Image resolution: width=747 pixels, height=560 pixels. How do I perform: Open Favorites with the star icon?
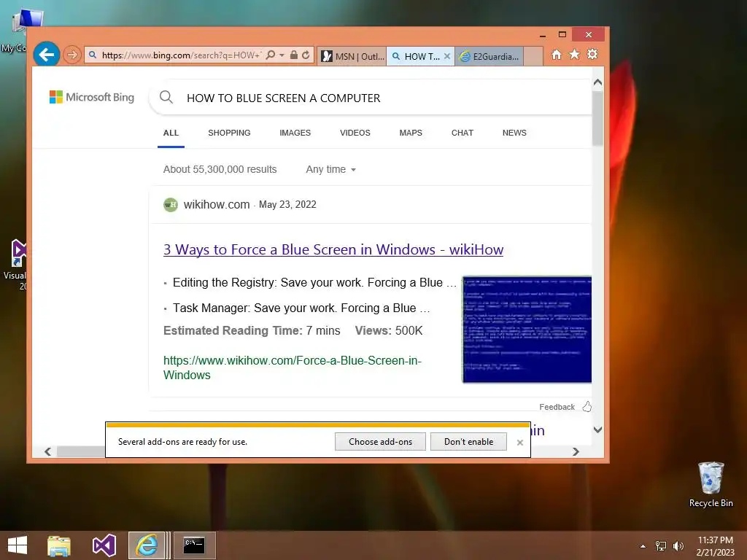pos(575,54)
